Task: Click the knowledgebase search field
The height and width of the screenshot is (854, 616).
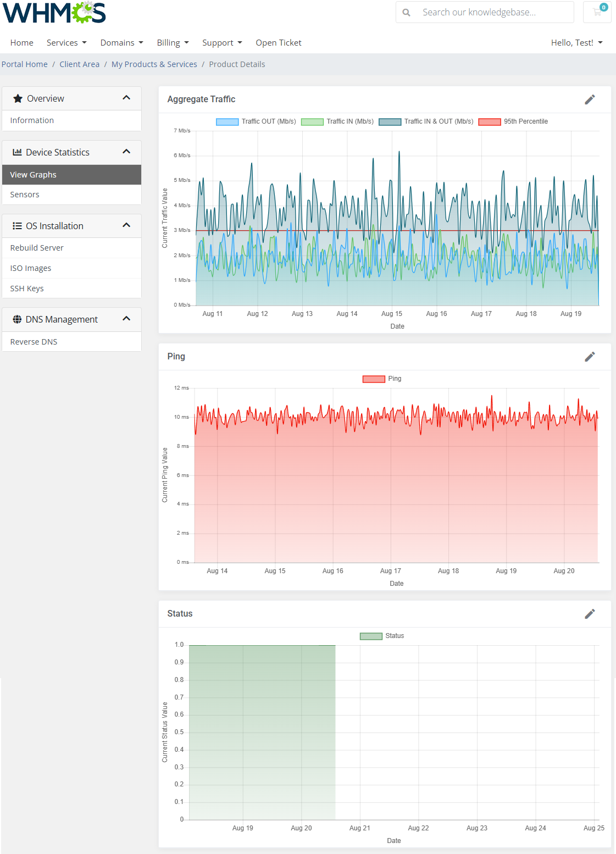Action: pos(495,12)
